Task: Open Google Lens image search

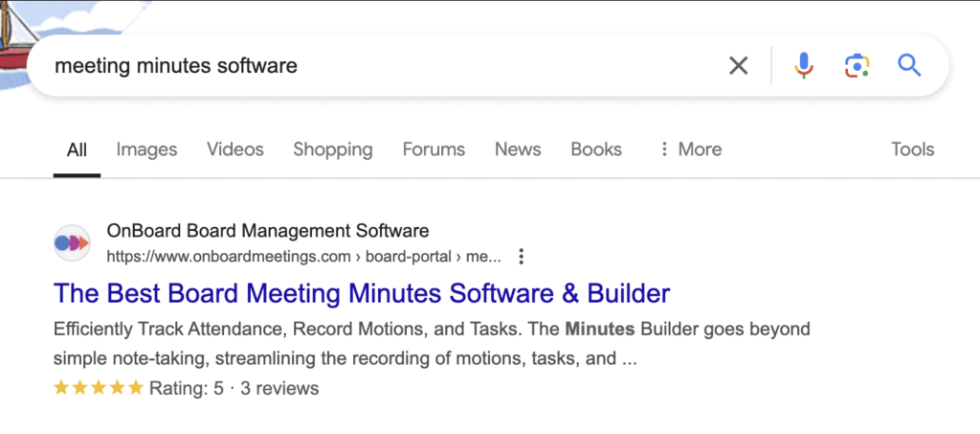Action: click(857, 66)
